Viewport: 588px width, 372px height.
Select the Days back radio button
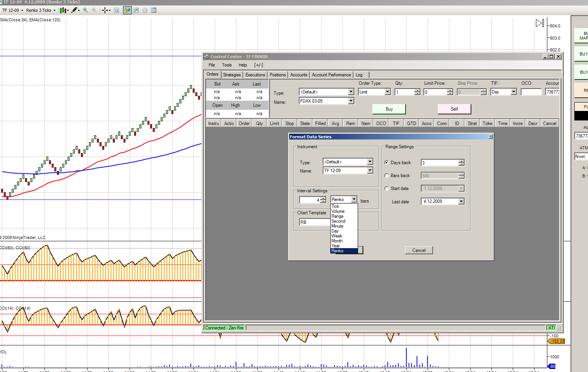pyautogui.click(x=387, y=163)
